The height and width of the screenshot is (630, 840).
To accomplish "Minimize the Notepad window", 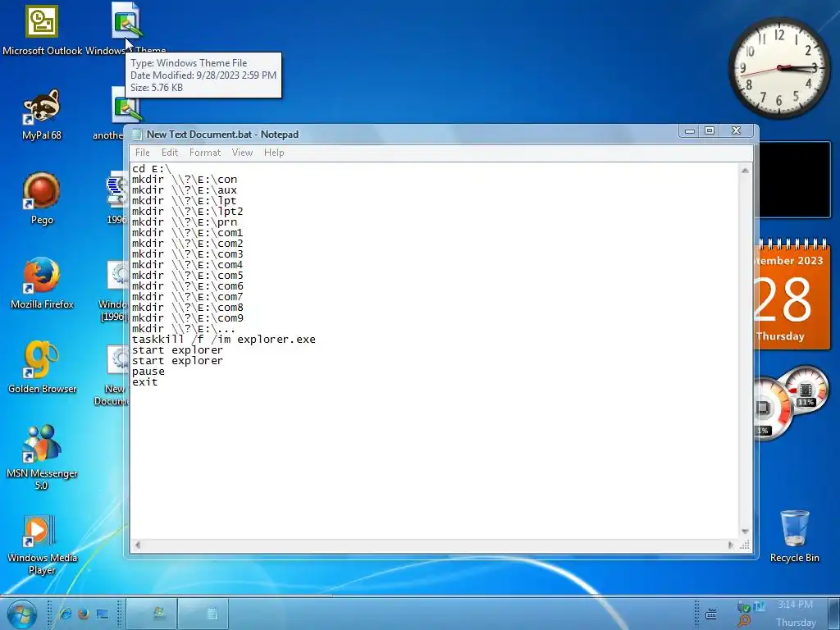I will tap(690, 130).
